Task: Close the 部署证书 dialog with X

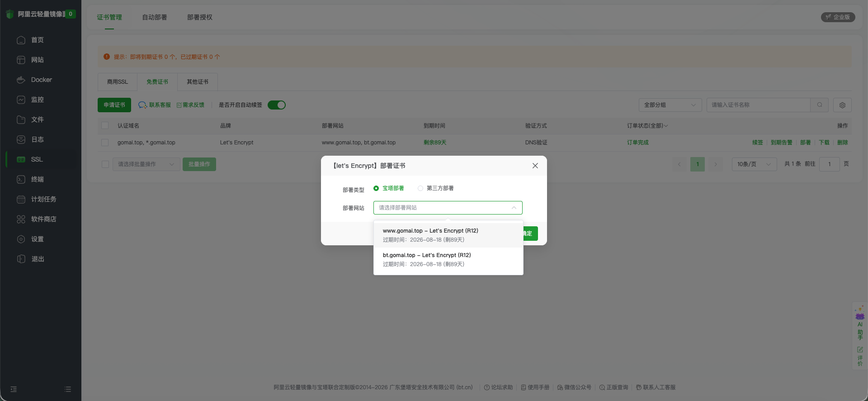Action: coord(535,166)
